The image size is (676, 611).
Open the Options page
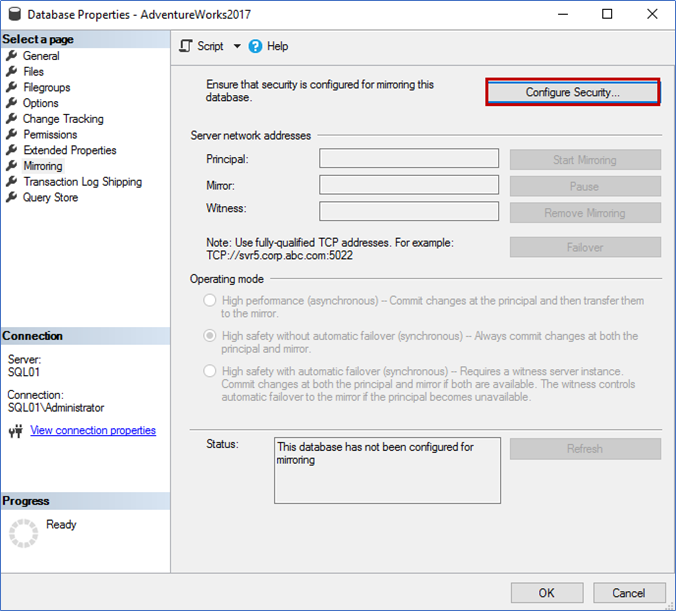(x=41, y=103)
